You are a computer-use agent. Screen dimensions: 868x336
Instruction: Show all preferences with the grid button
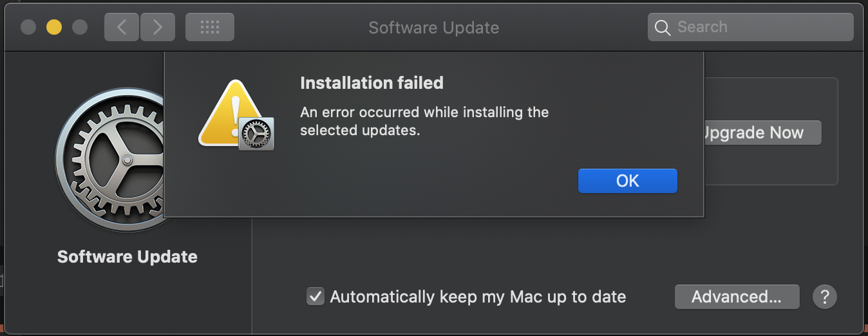point(210,27)
